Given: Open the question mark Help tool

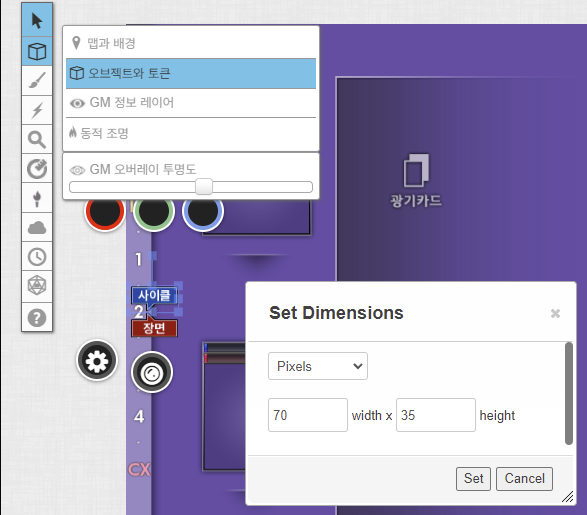Looking at the screenshot, I should pyautogui.click(x=37, y=317).
